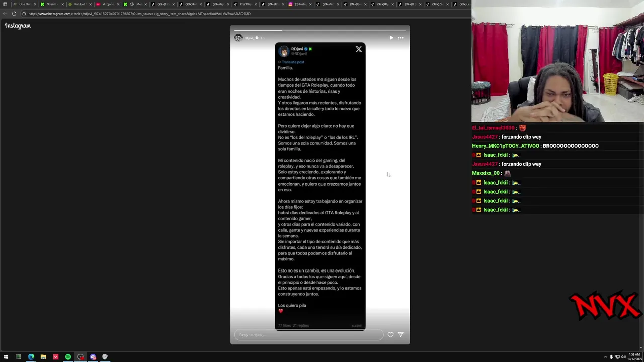
Task: Open File Explorer from the taskbar
Action: click(43, 357)
